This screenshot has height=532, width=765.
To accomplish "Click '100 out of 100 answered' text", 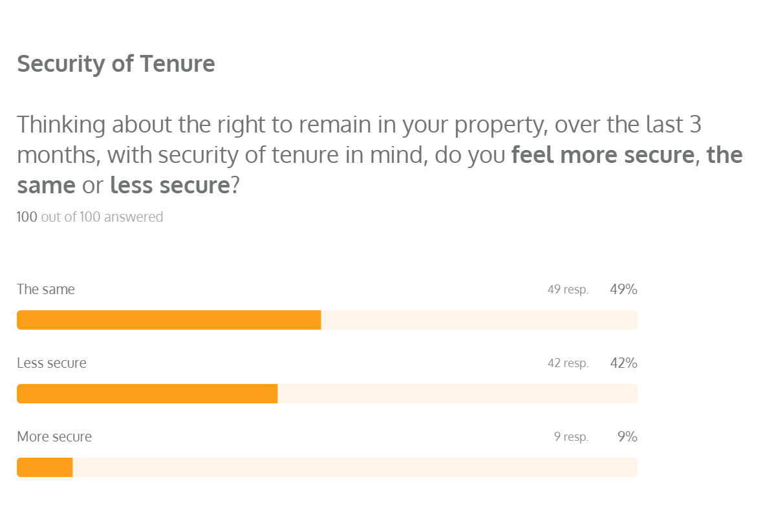I will click(90, 217).
